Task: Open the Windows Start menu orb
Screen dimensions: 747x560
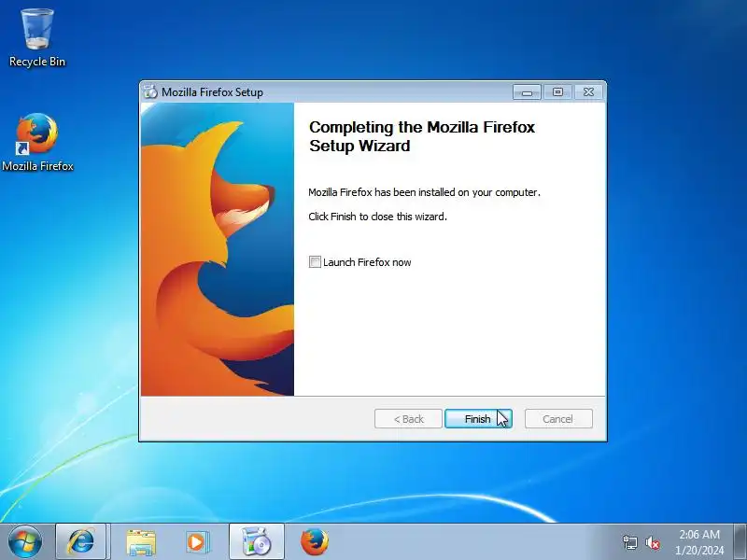Action: pos(25,542)
